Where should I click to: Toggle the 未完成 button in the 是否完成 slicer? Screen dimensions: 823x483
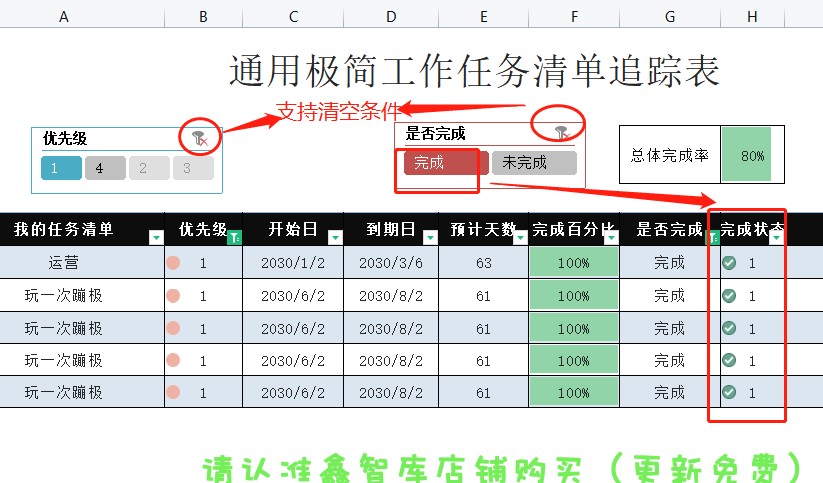(x=534, y=163)
